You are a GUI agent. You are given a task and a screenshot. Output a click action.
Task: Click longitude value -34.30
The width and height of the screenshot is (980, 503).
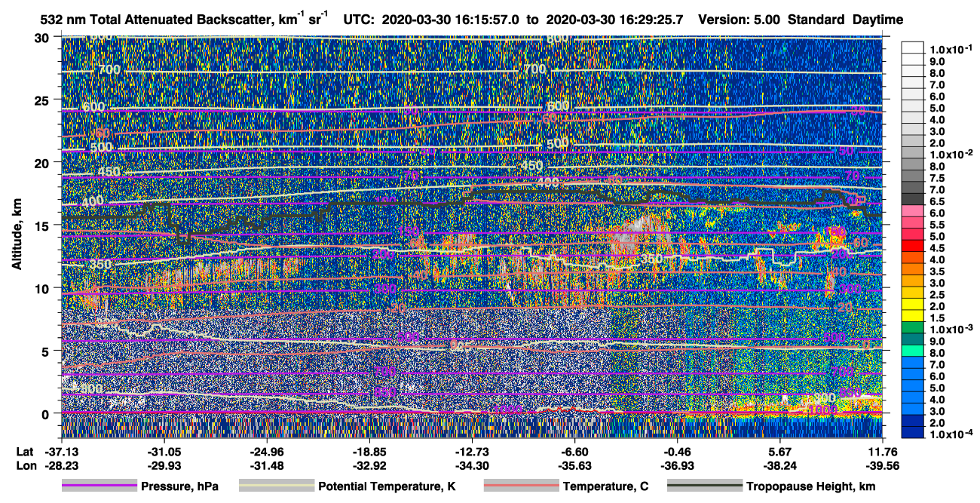click(x=472, y=465)
